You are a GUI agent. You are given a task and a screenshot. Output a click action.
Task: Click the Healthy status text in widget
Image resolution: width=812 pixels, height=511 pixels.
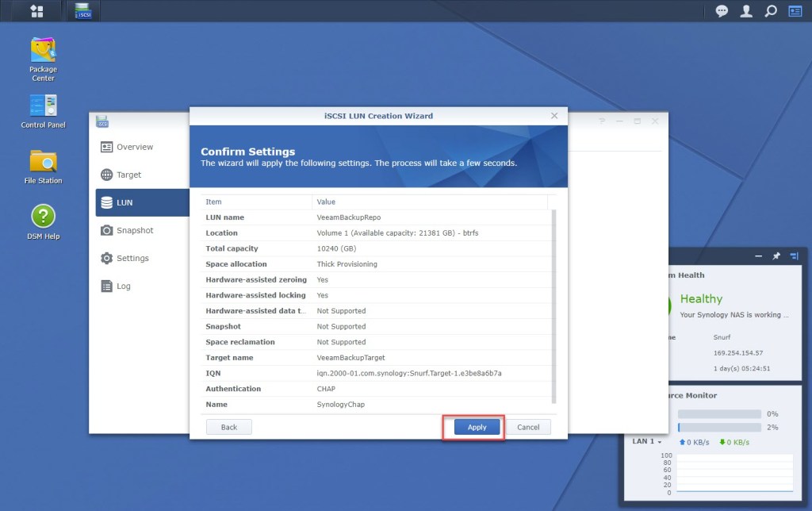[x=701, y=299]
